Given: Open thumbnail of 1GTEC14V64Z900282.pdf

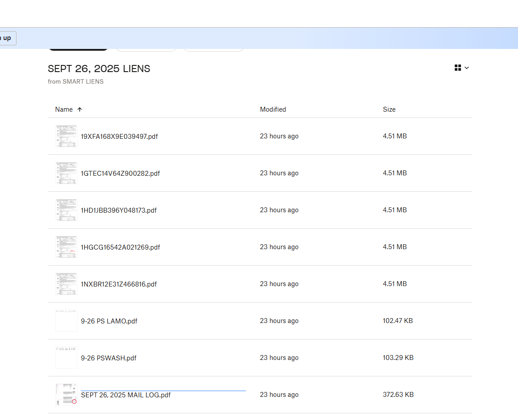Looking at the screenshot, I should click(x=66, y=173).
